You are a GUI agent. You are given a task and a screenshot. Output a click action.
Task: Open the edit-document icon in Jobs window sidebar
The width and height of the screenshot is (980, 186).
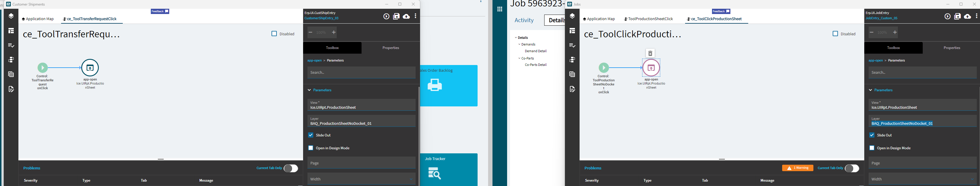(x=572, y=89)
